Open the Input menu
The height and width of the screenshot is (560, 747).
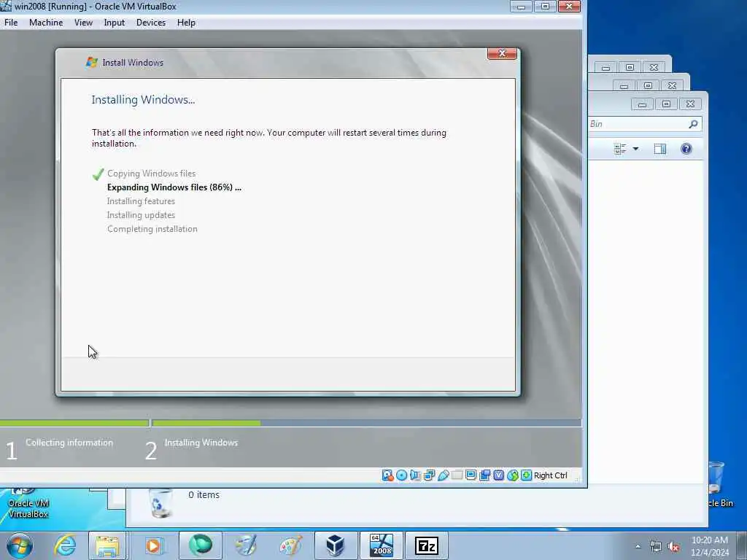point(115,23)
